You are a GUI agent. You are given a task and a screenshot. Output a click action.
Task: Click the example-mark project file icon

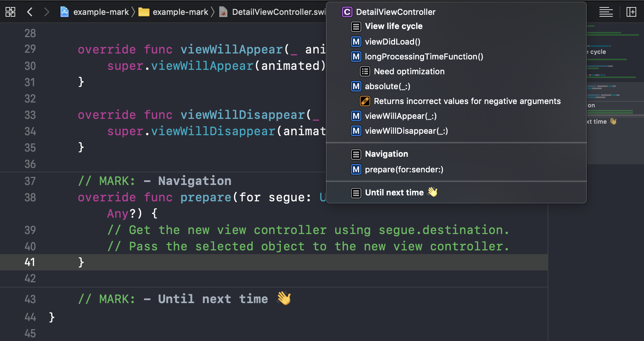pos(65,12)
